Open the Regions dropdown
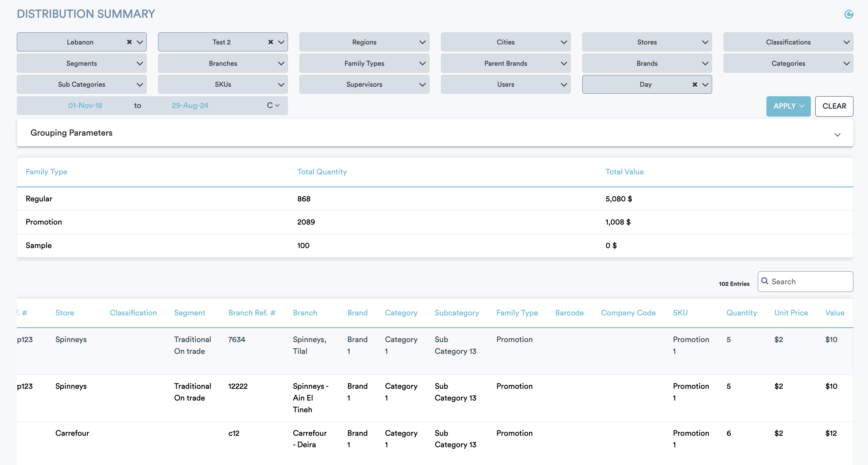The image size is (868, 465). tap(364, 42)
